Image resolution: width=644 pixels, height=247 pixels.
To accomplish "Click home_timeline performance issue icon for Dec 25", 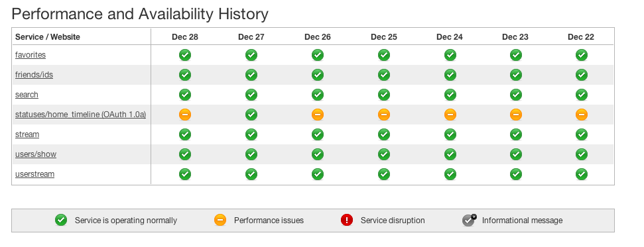I will [x=384, y=115].
